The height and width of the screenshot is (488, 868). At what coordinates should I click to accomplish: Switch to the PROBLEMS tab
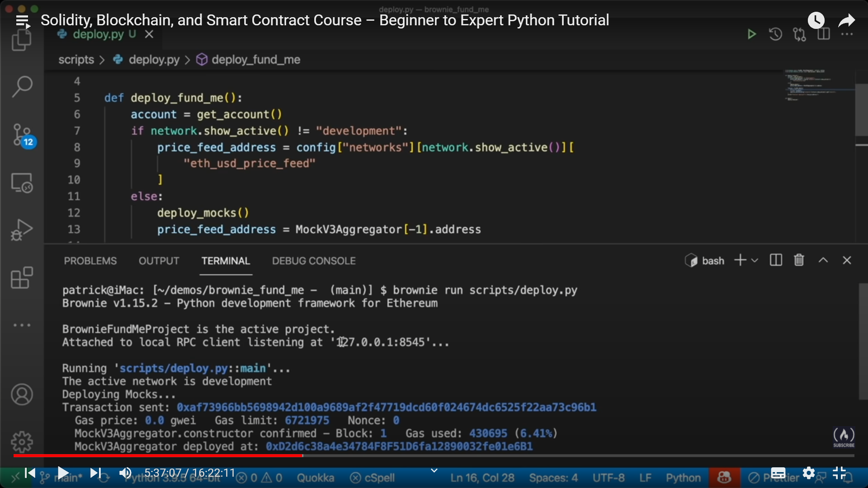(x=90, y=261)
